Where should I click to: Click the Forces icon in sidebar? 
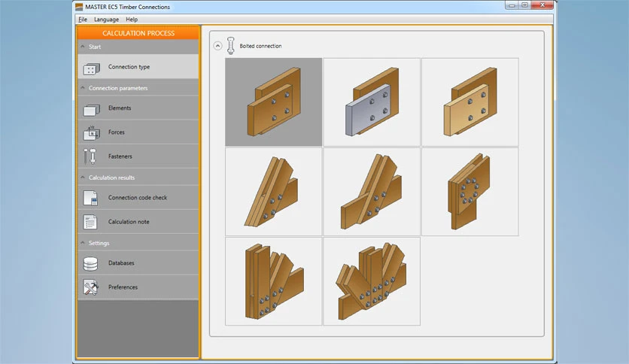click(91, 132)
